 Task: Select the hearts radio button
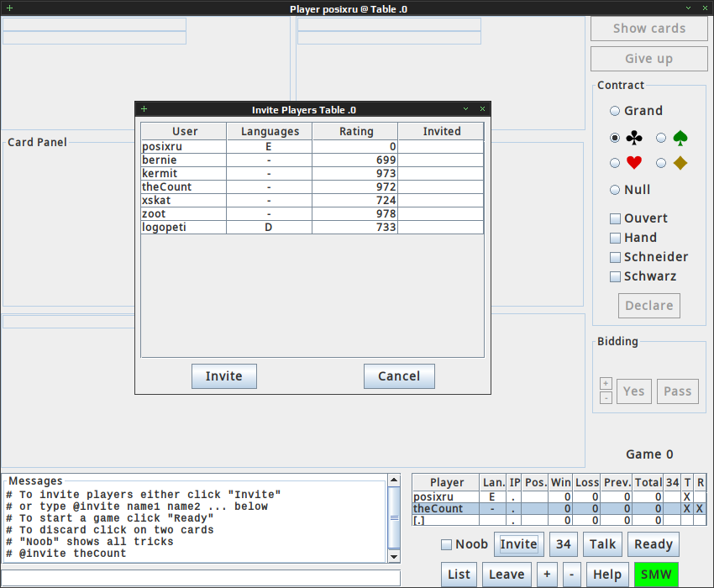[x=615, y=163]
